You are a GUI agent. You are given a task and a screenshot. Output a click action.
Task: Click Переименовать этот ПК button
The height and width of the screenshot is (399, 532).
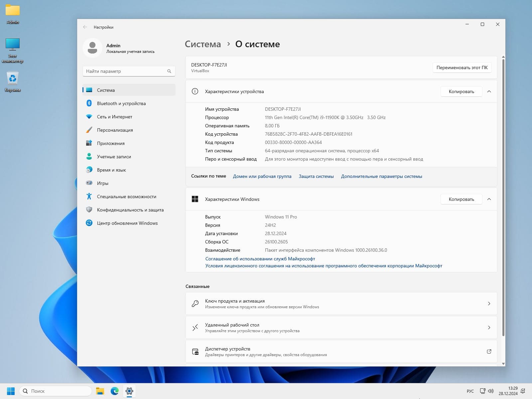(x=462, y=67)
